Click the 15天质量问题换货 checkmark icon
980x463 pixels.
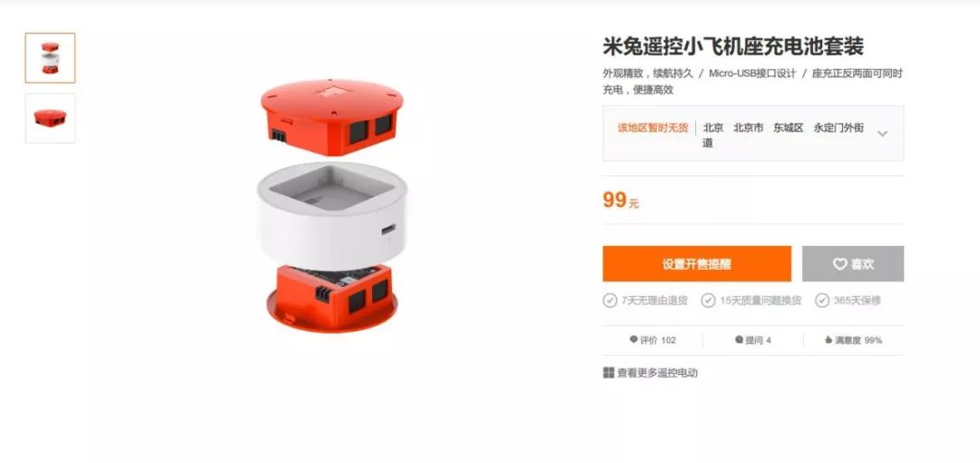coord(708,300)
